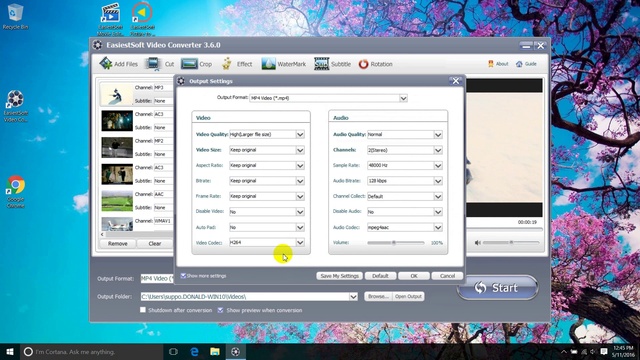This screenshot has height=360, width=640.
Task: Select Google Chrome desktop icon
Action: click(x=16, y=191)
